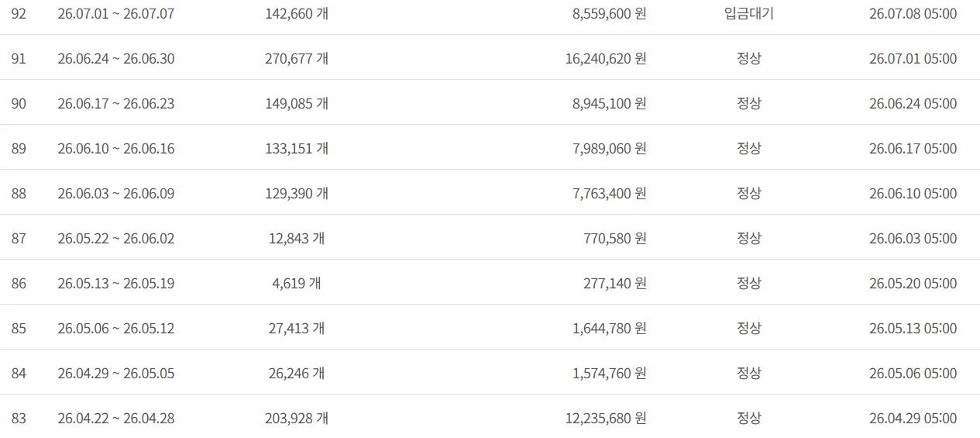
Task: Click the amount 8,945,100 원
Action: point(610,103)
